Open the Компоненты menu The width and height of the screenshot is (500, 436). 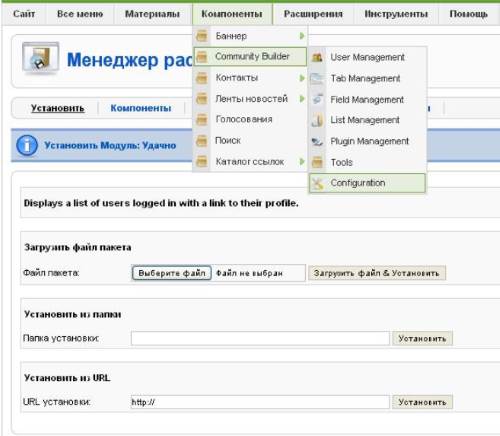232,14
